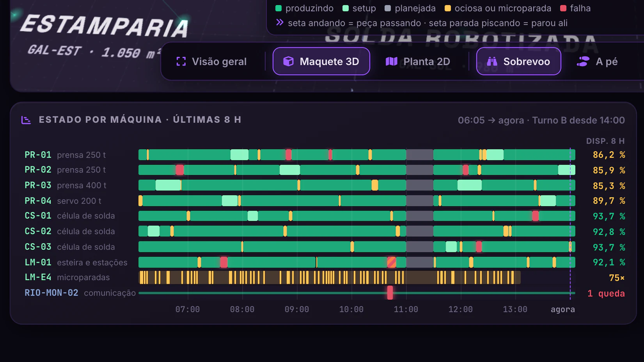
Task: Click the 89,7 % availability value
Action: pos(609,201)
